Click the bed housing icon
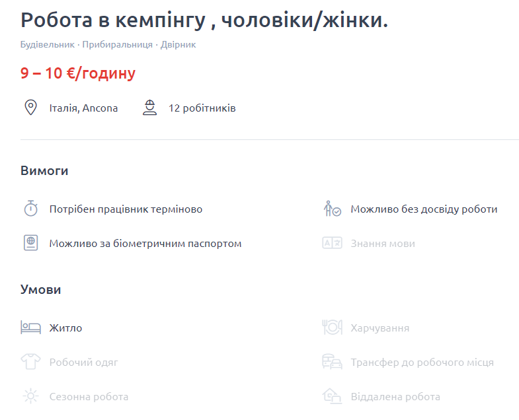519x420 pixels. pyautogui.click(x=30, y=327)
